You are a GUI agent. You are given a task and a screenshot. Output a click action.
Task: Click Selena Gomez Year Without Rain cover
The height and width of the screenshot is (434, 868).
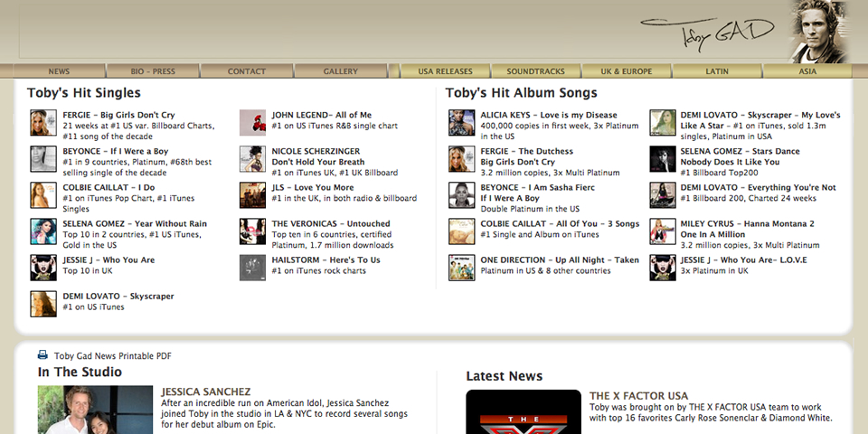click(43, 231)
